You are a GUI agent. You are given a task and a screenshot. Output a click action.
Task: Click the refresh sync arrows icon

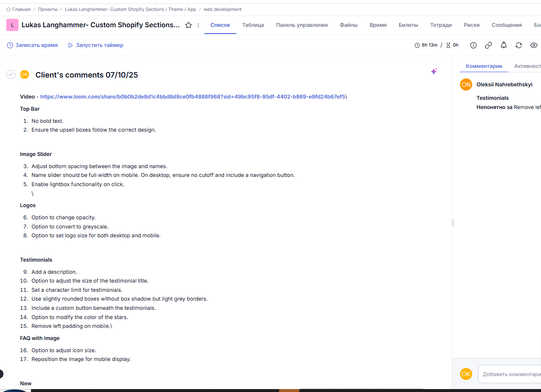[x=519, y=45]
